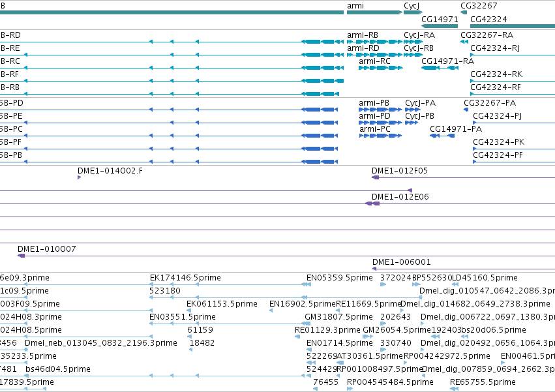This screenshot has height=392, width=555.
Task: Select the EN16902.5prime EST label
Action: (x=302, y=304)
